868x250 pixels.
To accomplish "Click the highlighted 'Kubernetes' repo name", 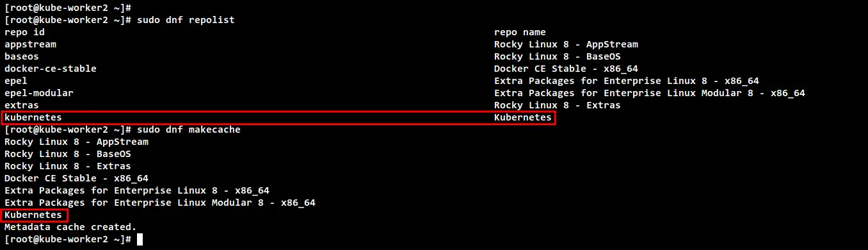I will [x=523, y=117].
